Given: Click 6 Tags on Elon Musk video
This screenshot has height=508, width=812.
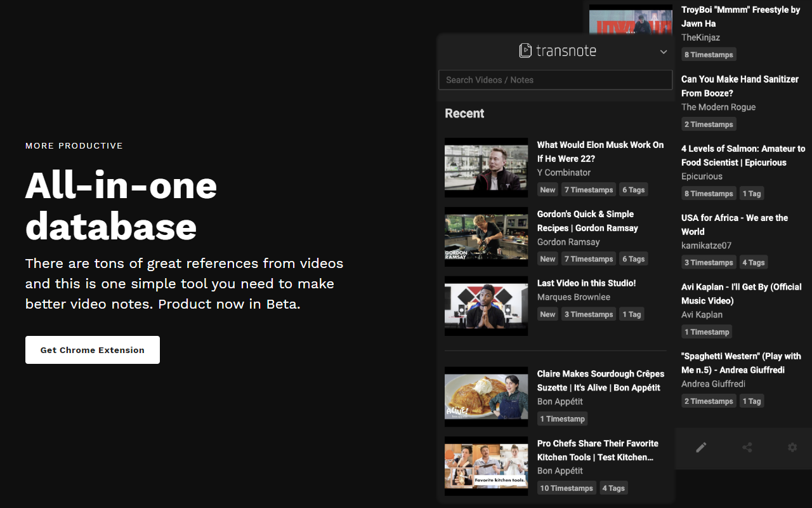Looking at the screenshot, I should click(633, 190).
